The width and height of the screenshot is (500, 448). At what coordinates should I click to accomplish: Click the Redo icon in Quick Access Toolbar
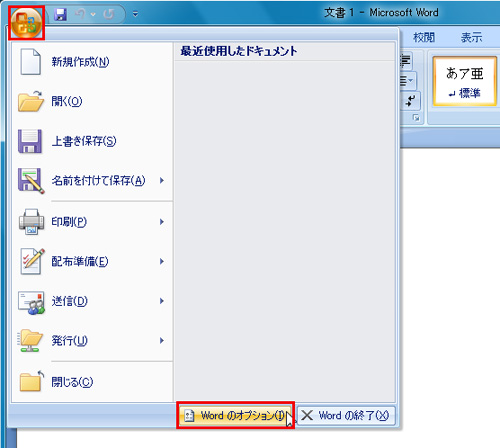[109, 14]
